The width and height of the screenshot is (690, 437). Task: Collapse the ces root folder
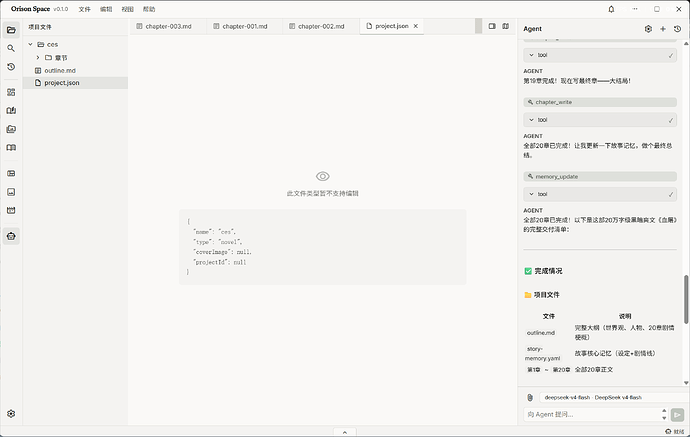(x=30, y=44)
